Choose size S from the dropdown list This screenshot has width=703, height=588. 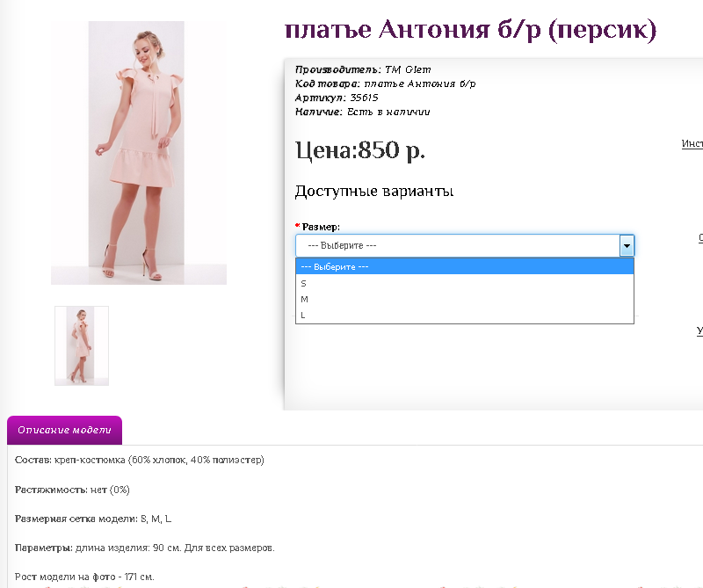[465, 284]
